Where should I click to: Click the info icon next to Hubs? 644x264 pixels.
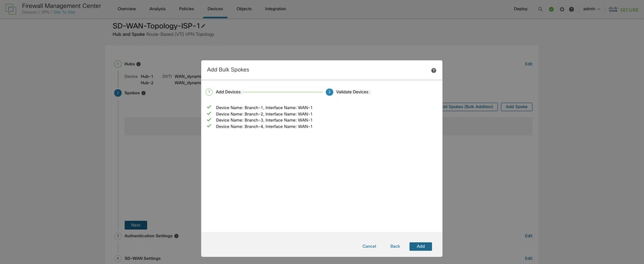(139, 64)
